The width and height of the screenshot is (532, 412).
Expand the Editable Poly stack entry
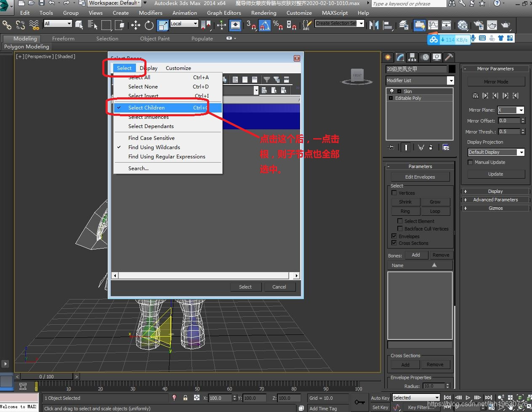tap(391, 98)
